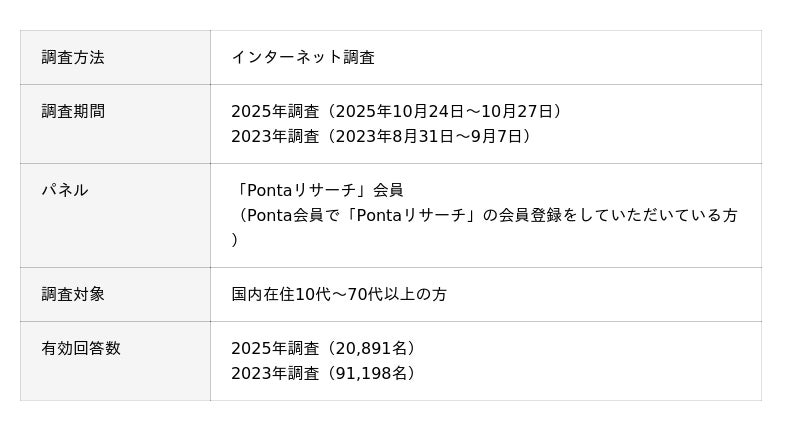800x431 pixels.
Task: Click 2025年調査 in the 調査期間 row
Action: pyautogui.click(x=275, y=112)
